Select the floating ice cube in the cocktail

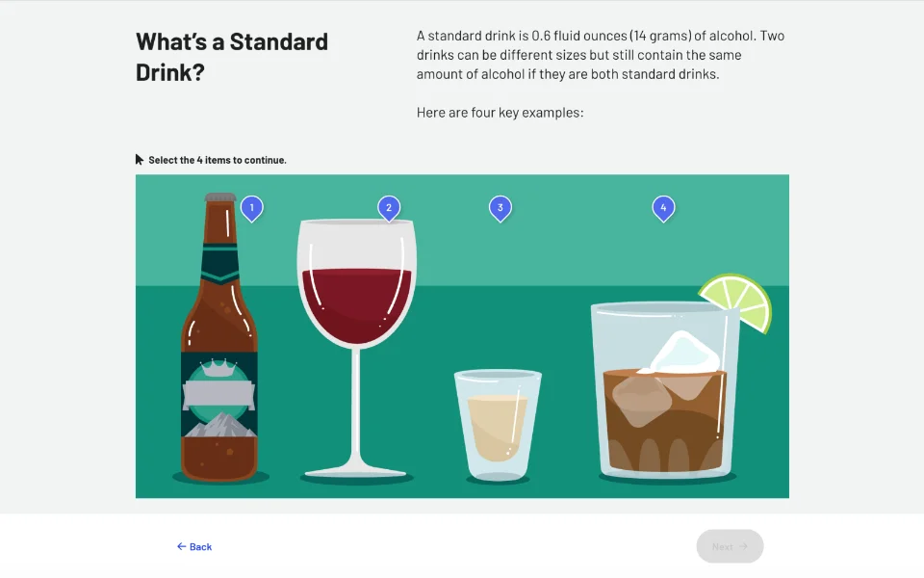coord(684,354)
